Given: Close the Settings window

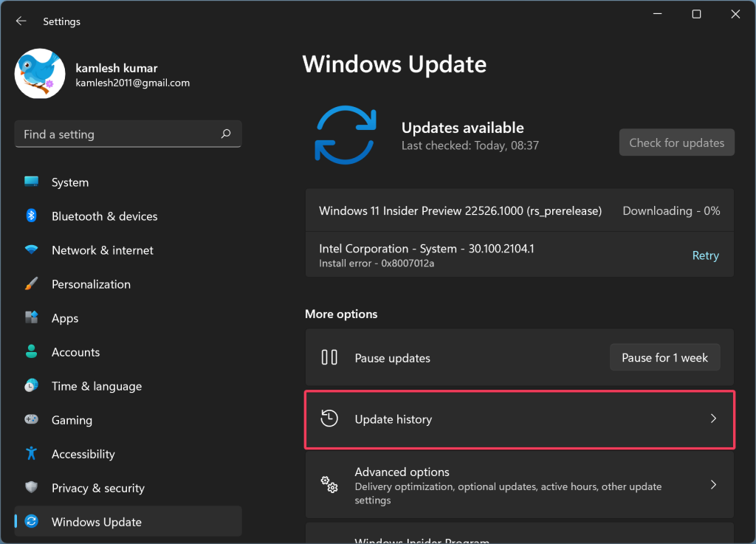Looking at the screenshot, I should point(735,14).
